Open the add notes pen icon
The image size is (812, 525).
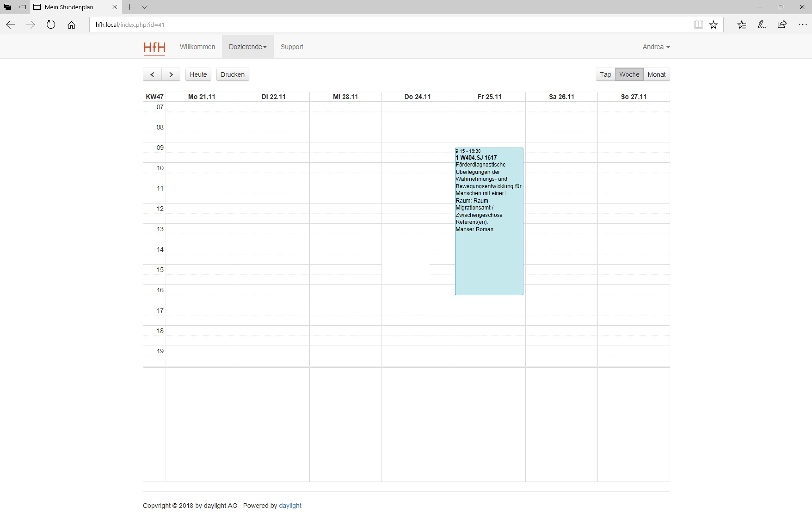click(762, 25)
